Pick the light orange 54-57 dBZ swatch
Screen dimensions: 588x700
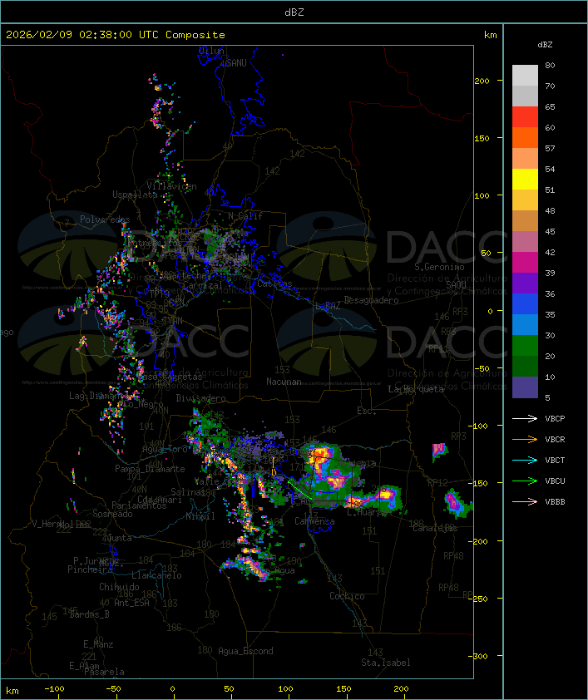[x=525, y=159]
